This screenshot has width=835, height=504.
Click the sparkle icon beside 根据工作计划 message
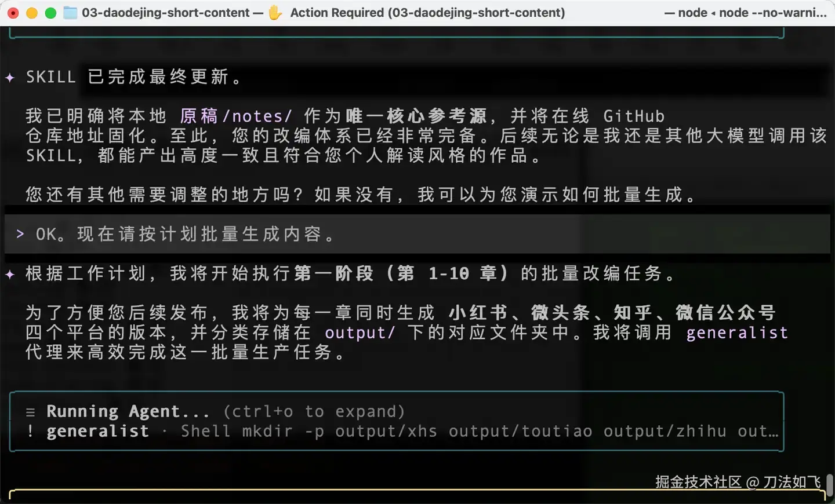[10, 273]
